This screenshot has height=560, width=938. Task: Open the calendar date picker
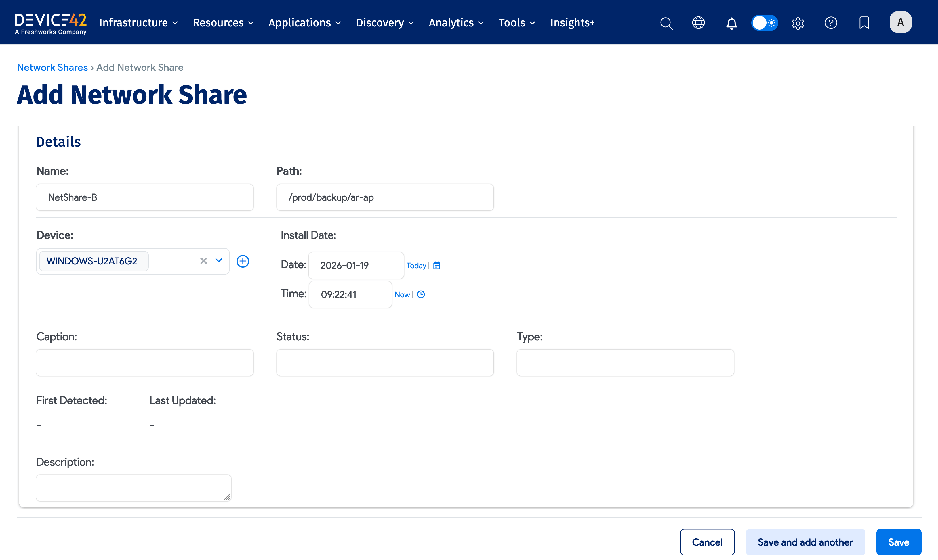point(436,265)
